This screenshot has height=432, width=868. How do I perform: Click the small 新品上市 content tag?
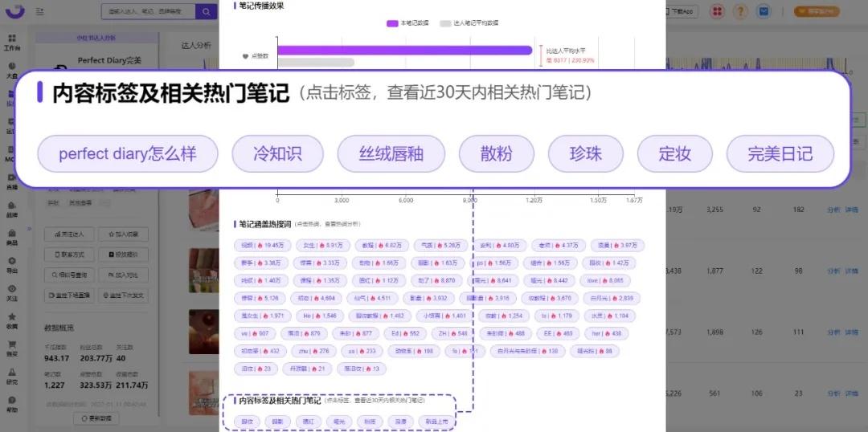pyautogui.click(x=435, y=422)
